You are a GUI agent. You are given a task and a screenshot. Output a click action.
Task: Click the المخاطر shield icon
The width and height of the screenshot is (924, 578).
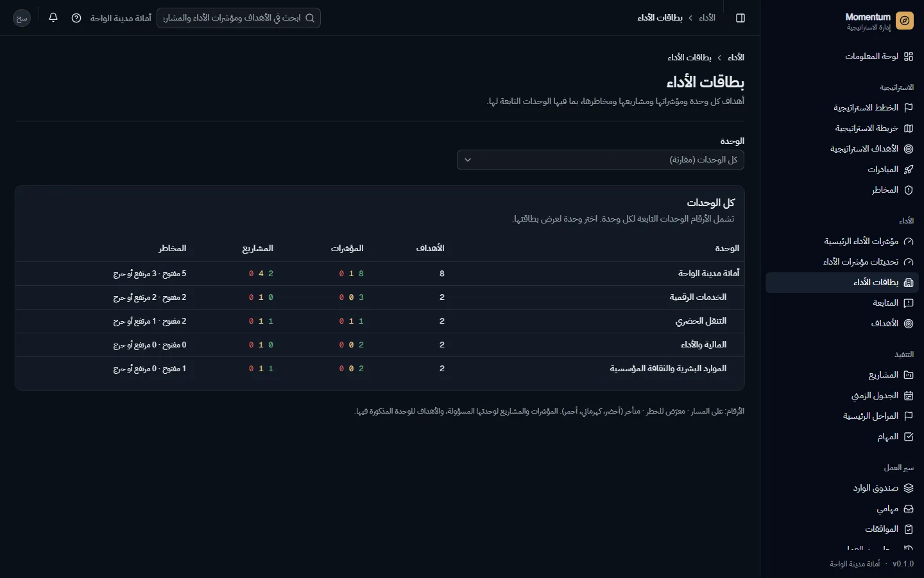coord(909,190)
